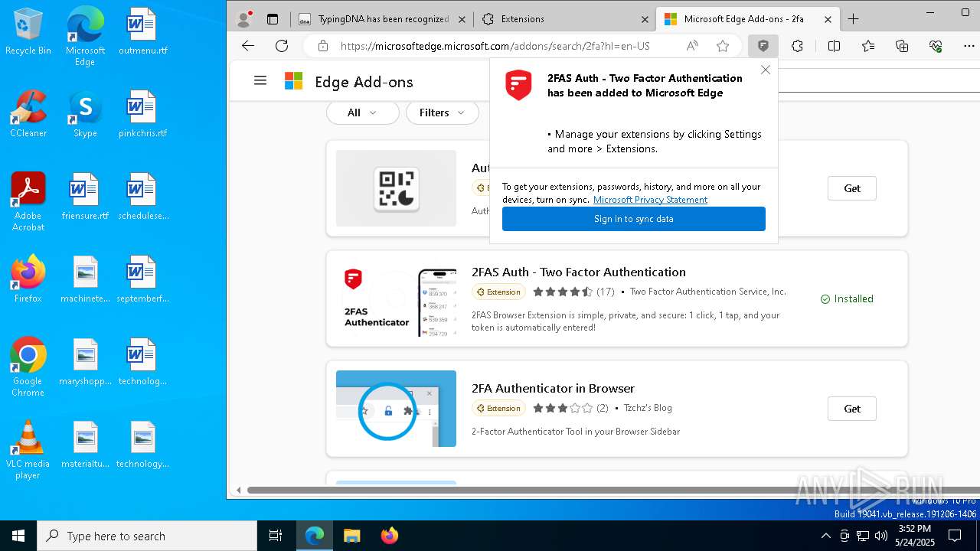Click horizontal scrollbar of the page
Screen dimensions: 980x551
[612, 490]
